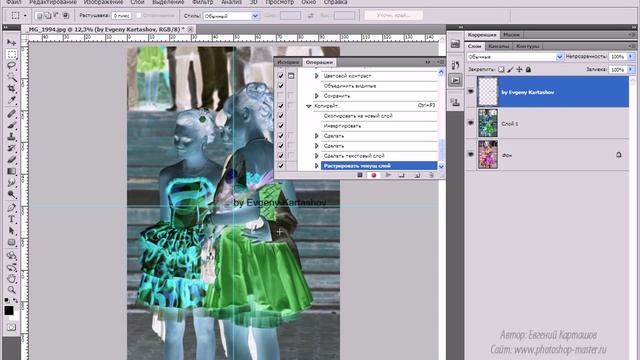The height and width of the screenshot is (360, 640).
Task: Open the Фильтр menu
Action: (x=202, y=2)
